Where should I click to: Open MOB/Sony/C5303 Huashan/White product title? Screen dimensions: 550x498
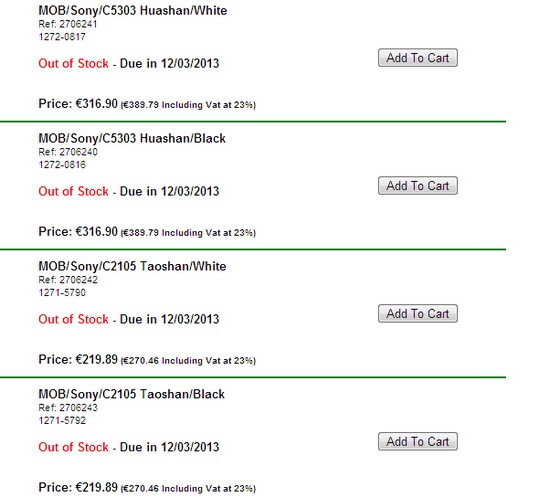(x=133, y=11)
